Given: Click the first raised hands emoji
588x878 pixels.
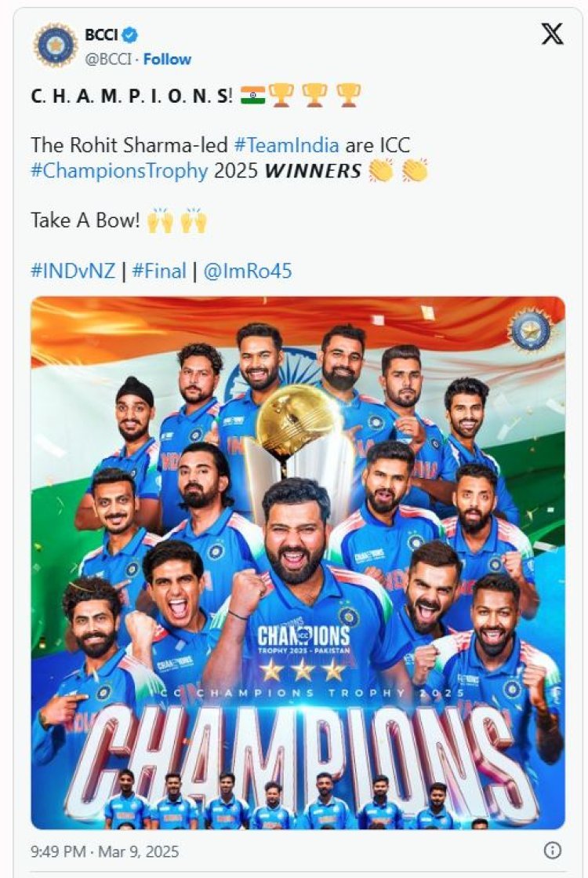Looking at the screenshot, I should tap(159, 220).
